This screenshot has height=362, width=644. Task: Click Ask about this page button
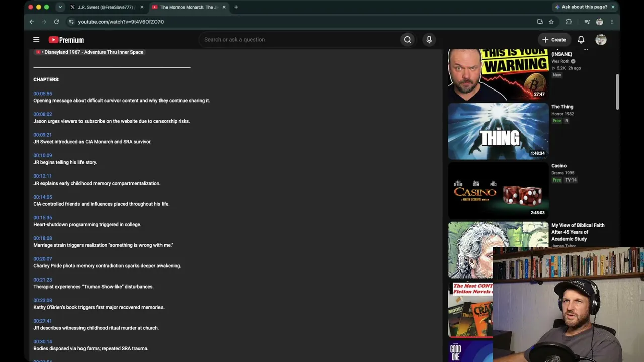581,7
